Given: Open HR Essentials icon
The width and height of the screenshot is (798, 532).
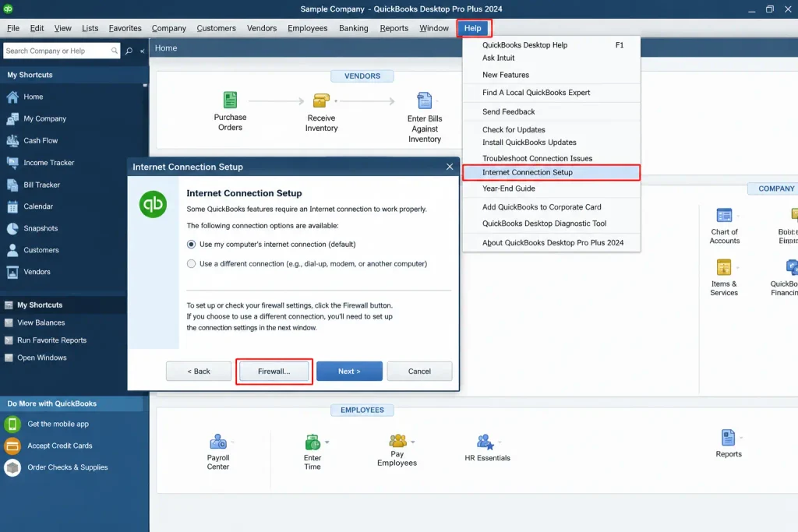Looking at the screenshot, I should click(486, 442).
